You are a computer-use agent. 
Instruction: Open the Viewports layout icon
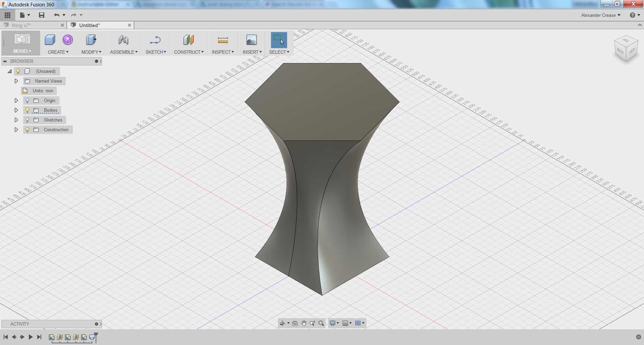click(358, 323)
